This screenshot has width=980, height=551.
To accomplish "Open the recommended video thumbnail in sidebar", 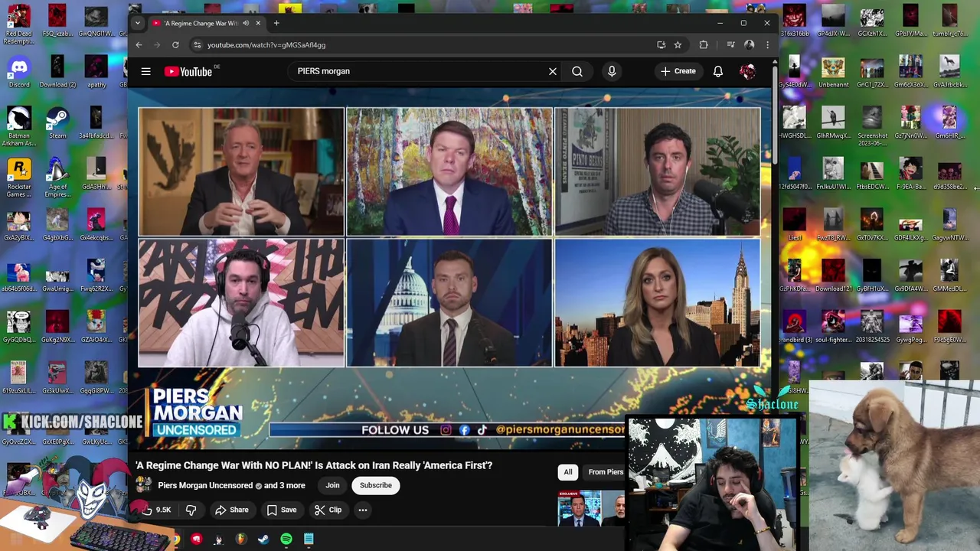I will pos(591,508).
